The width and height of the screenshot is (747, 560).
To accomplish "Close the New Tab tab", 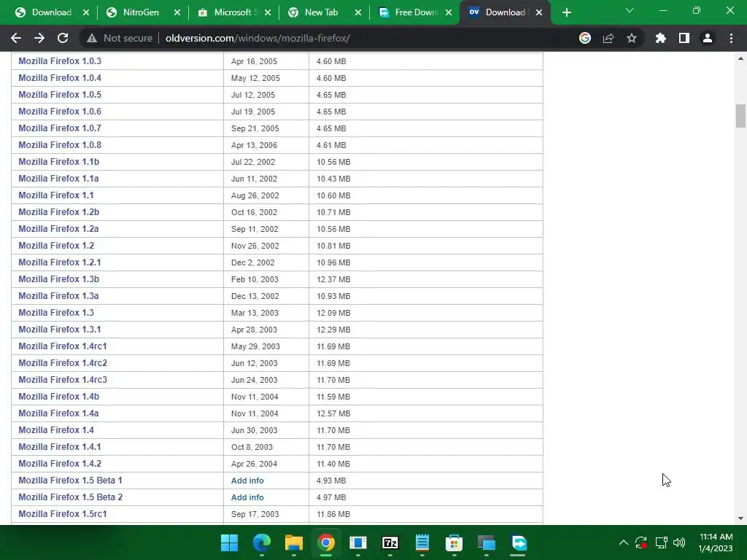I will (x=358, y=12).
